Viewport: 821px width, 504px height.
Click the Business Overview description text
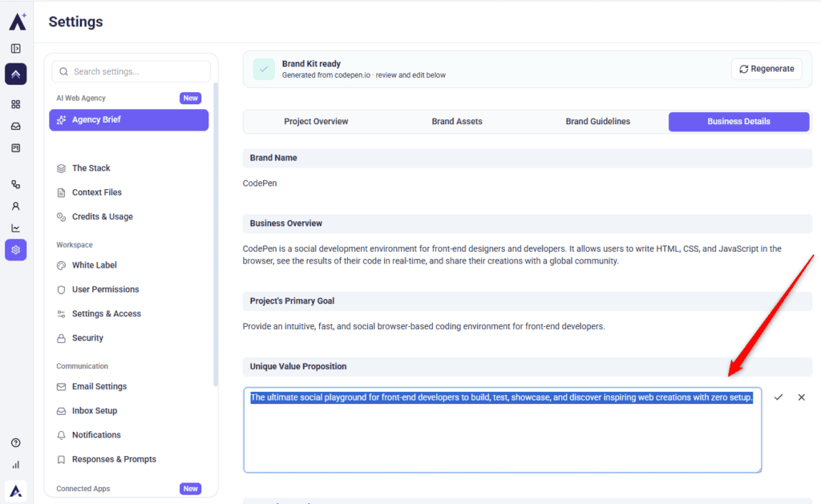point(512,255)
